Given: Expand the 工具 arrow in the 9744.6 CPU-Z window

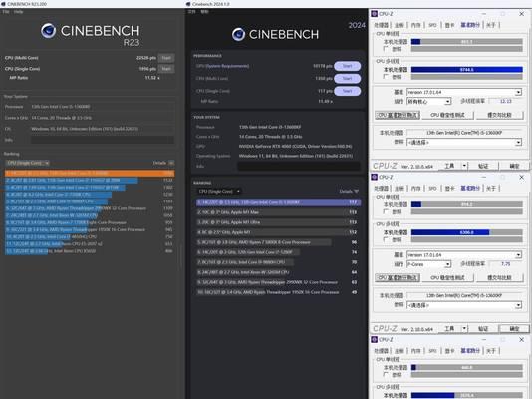Looking at the screenshot, I should (x=464, y=166).
